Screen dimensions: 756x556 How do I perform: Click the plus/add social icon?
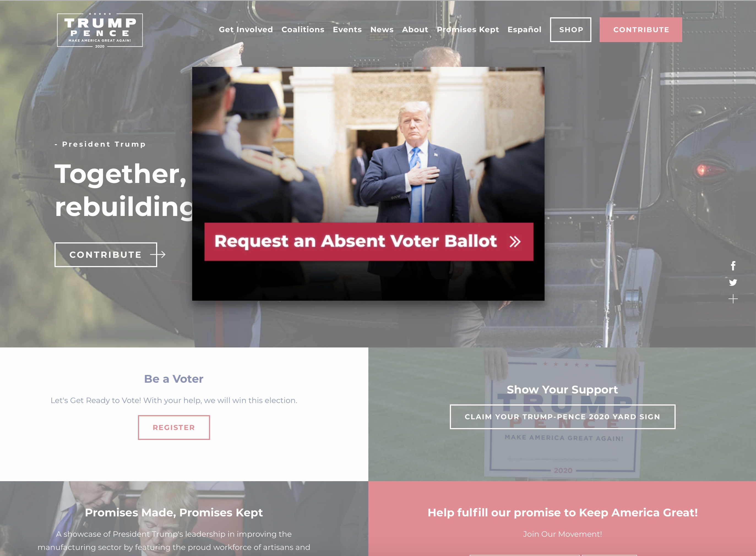click(733, 299)
